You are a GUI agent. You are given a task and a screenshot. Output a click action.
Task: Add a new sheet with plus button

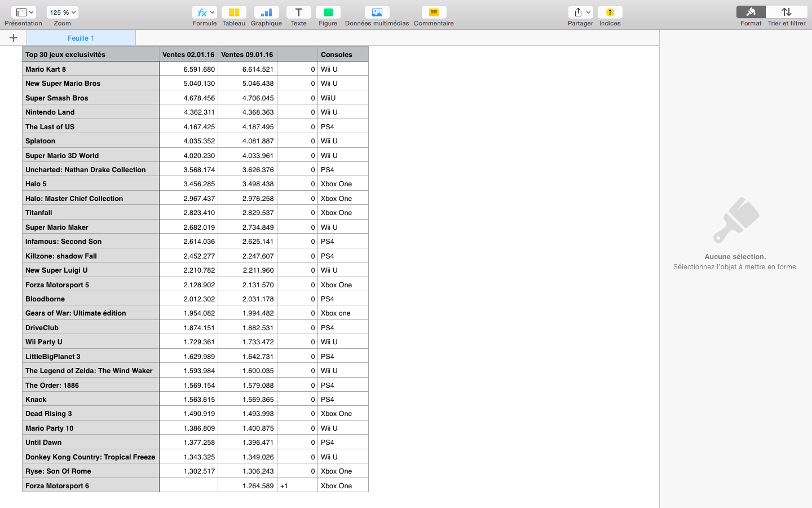(14, 38)
